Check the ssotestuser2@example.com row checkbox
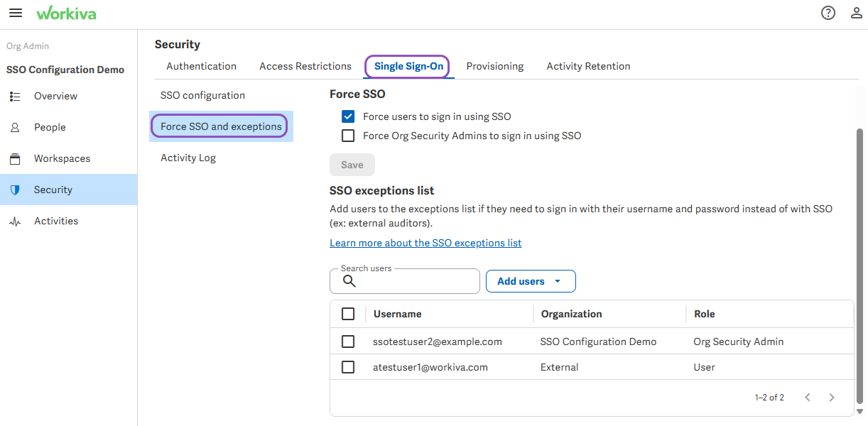 coord(348,342)
